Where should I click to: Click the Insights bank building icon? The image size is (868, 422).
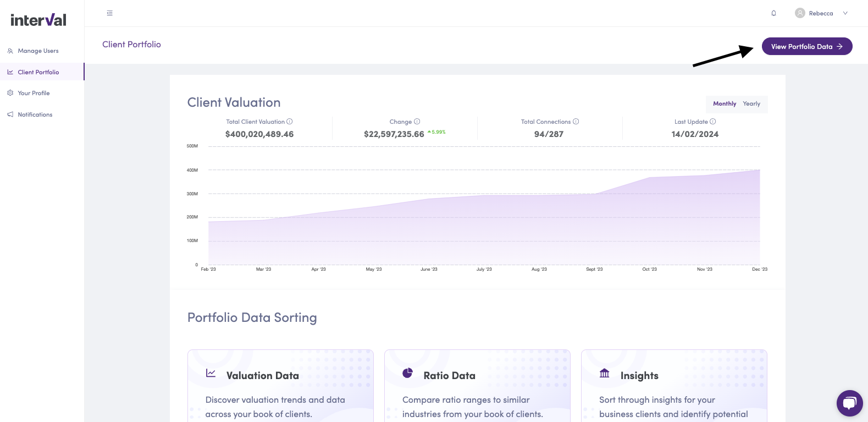point(605,373)
